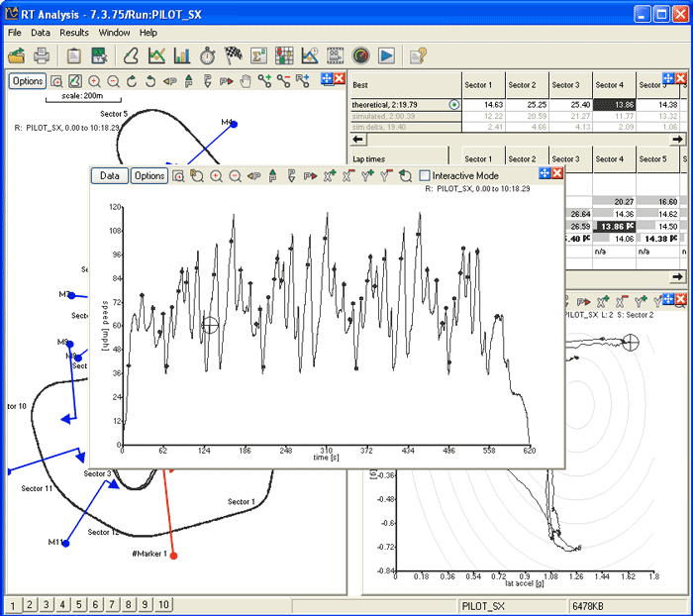Click the gauge dashboard icon
Image resolution: width=693 pixels, height=616 pixels.
[x=360, y=56]
